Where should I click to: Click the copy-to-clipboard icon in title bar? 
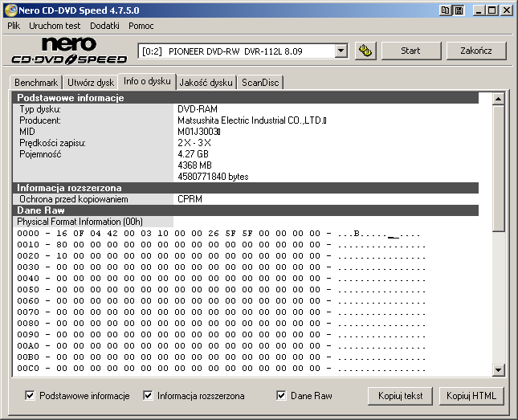[x=446, y=10]
